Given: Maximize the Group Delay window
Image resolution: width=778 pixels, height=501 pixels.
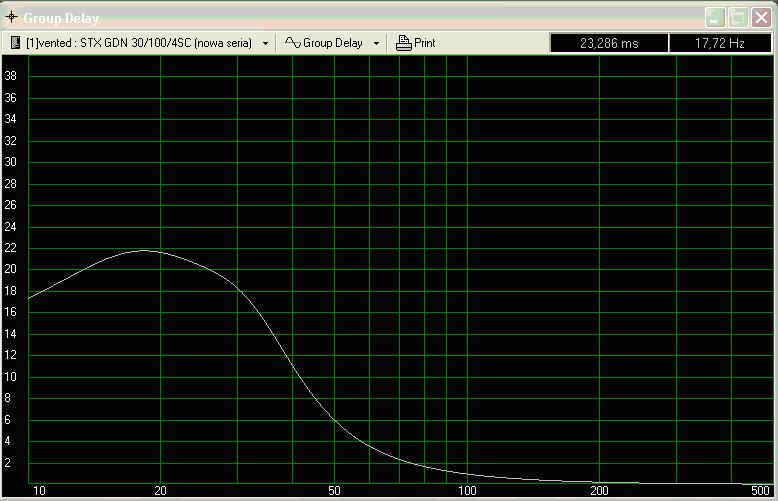Looking at the screenshot, I should point(738,18).
